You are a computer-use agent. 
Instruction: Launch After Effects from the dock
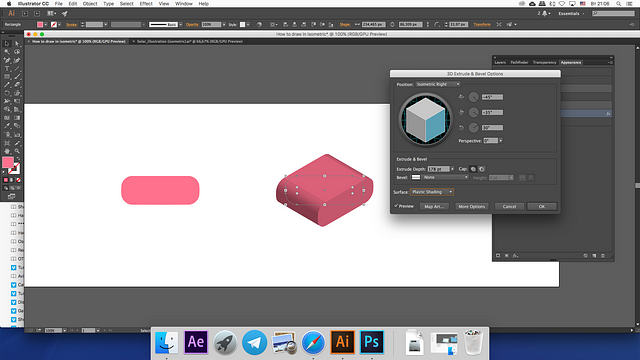click(196, 342)
